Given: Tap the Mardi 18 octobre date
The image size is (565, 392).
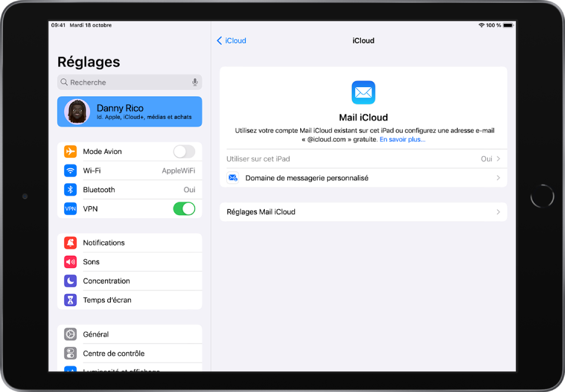Looking at the screenshot, I should (x=90, y=25).
